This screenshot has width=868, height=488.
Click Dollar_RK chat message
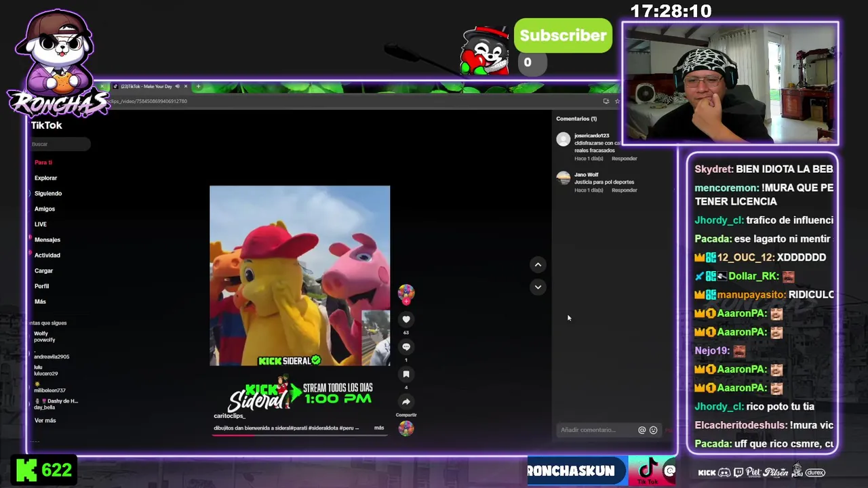tap(745, 277)
